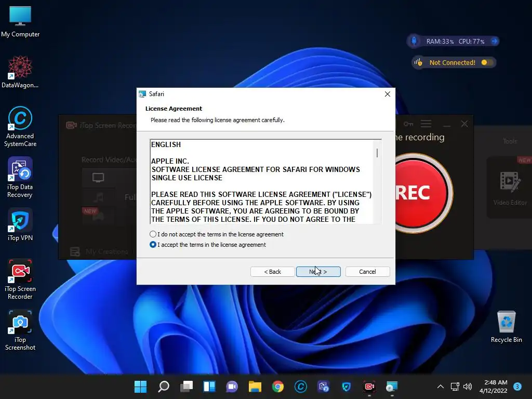Open the Chat app on taskbar
This screenshot has height=399, width=532.
pos(232,387)
